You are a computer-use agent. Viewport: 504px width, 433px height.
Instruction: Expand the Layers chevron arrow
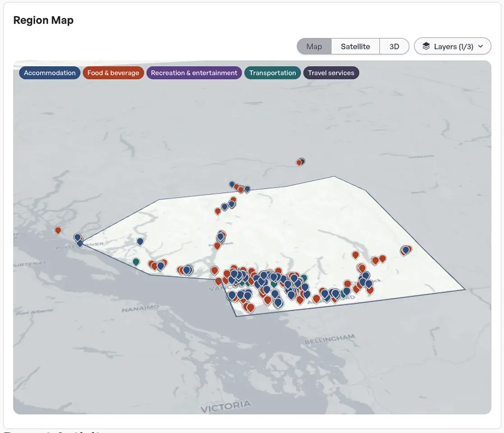481,46
